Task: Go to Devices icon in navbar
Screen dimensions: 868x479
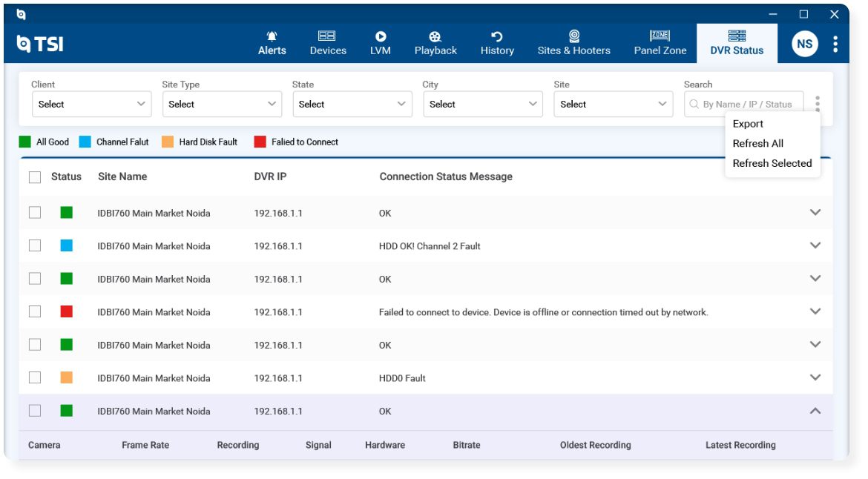Action: [326, 36]
